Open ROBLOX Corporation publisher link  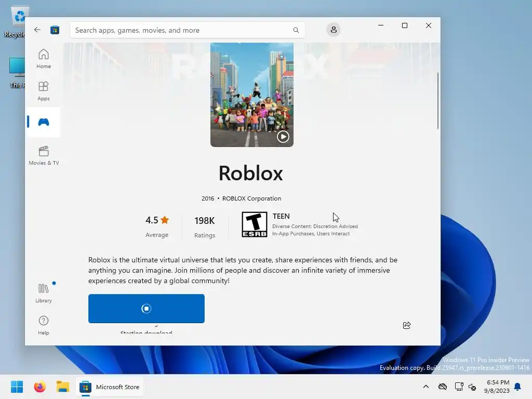pos(251,198)
